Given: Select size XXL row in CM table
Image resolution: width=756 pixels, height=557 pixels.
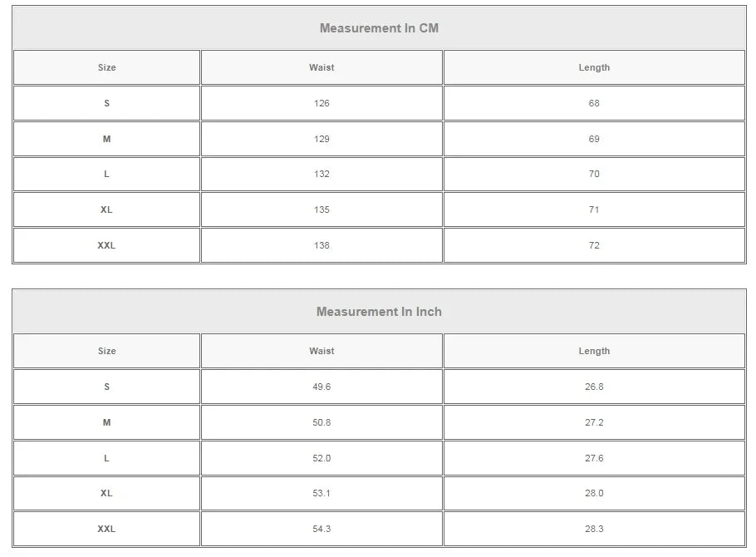Looking at the screenshot, I should click(x=107, y=245).
